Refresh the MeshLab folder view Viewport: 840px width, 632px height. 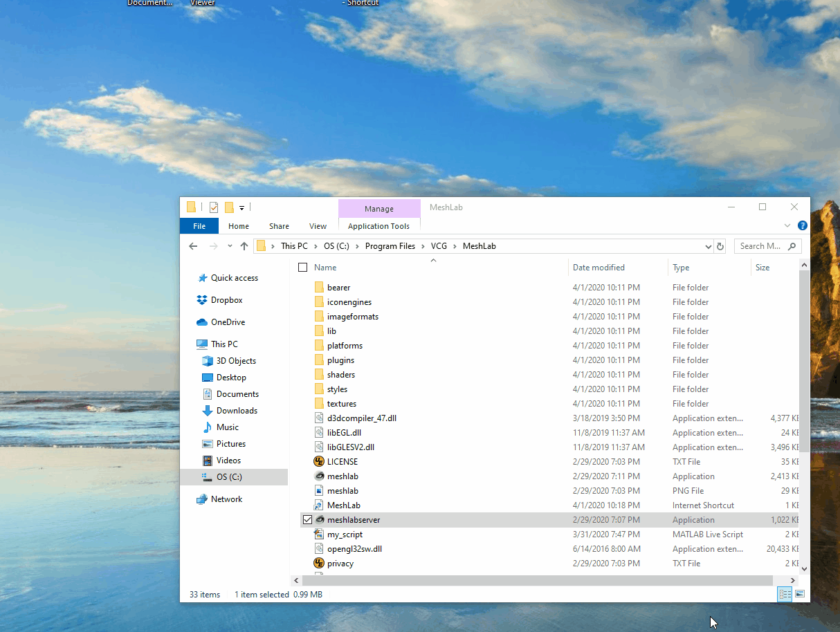tap(720, 246)
